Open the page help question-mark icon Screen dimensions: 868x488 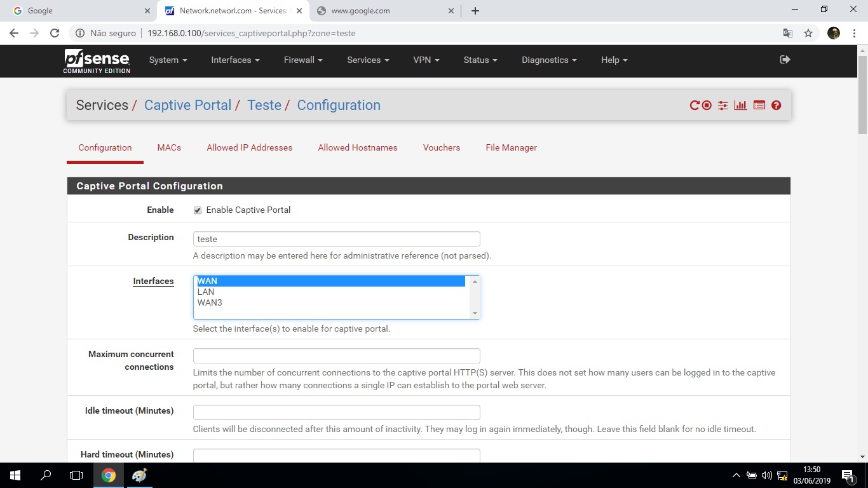(776, 105)
